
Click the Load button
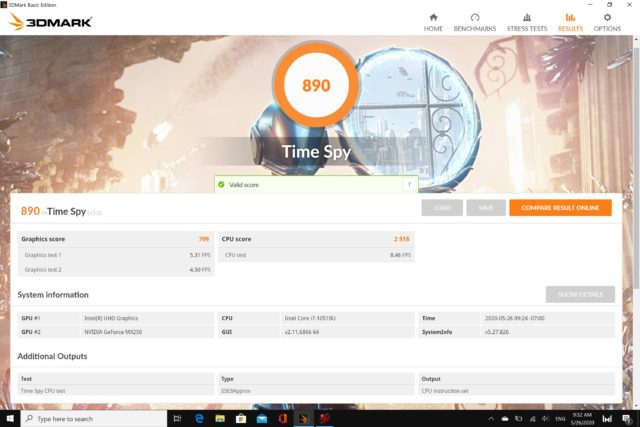442,208
